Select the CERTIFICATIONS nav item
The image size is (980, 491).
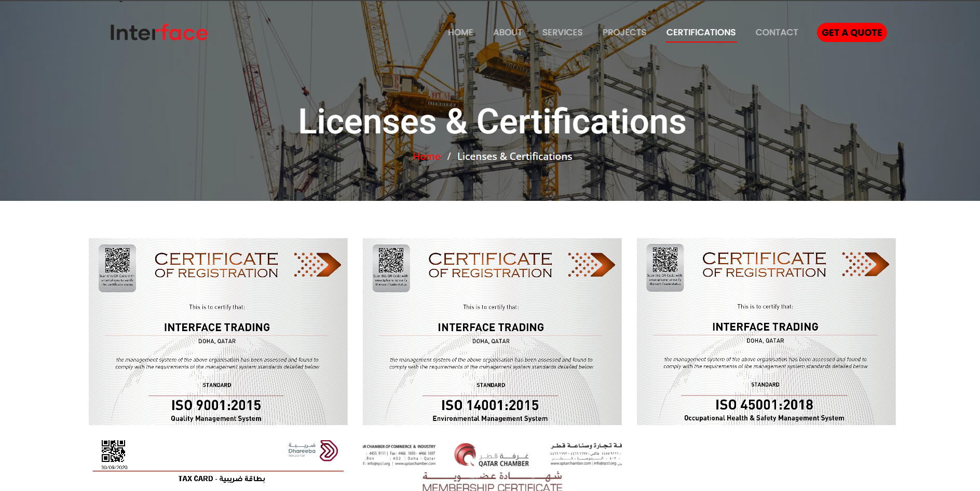701,32
